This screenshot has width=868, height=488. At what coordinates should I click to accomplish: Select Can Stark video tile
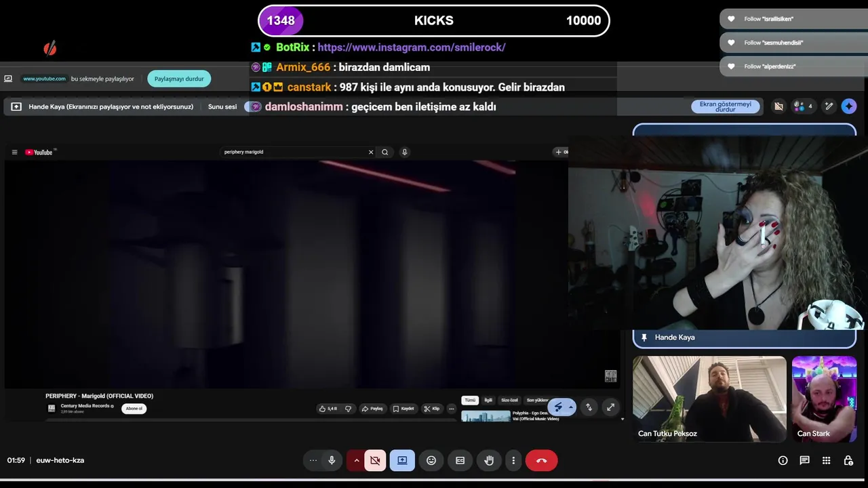824,399
